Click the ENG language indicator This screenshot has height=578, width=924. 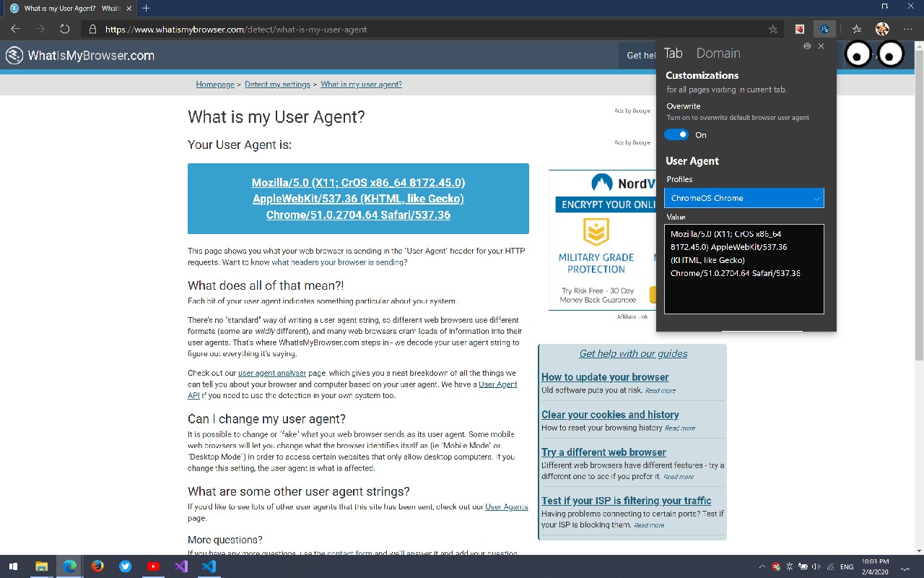pyautogui.click(x=847, y=567)
